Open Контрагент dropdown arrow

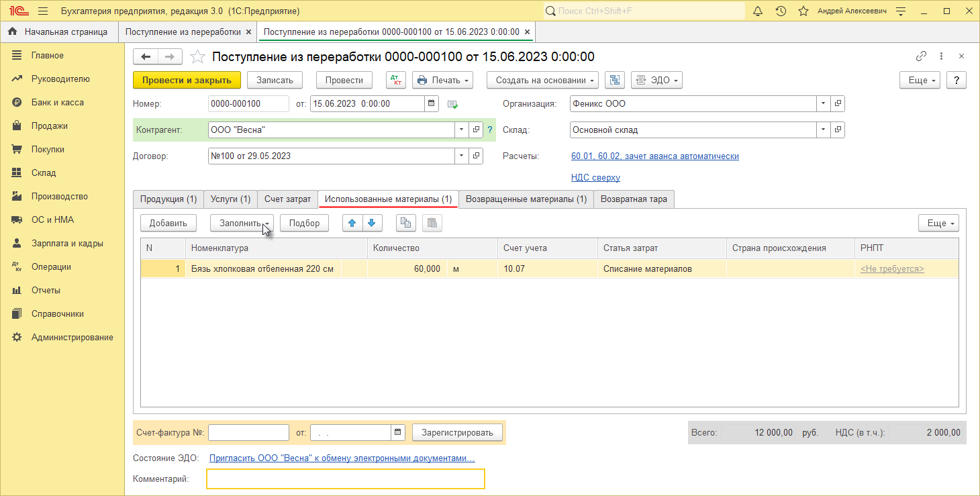pyautogui.click(x=462, y=130)
